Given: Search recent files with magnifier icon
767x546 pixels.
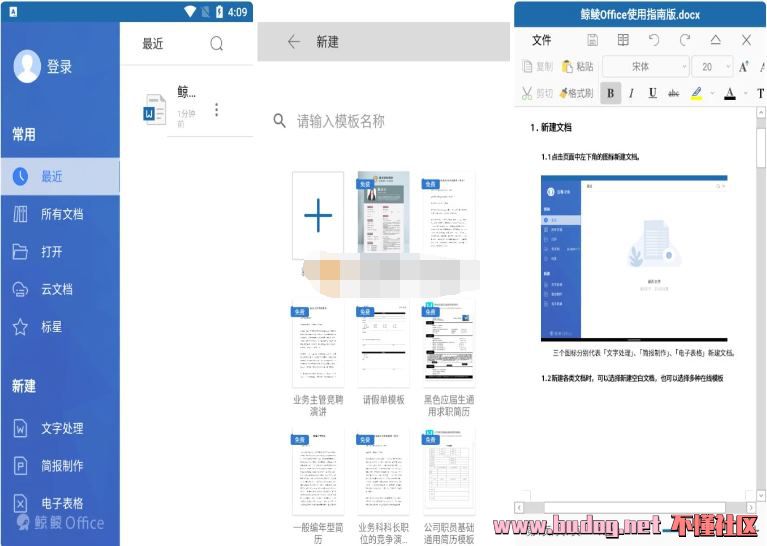Looking at the screenshot, I should coord(216,44).
